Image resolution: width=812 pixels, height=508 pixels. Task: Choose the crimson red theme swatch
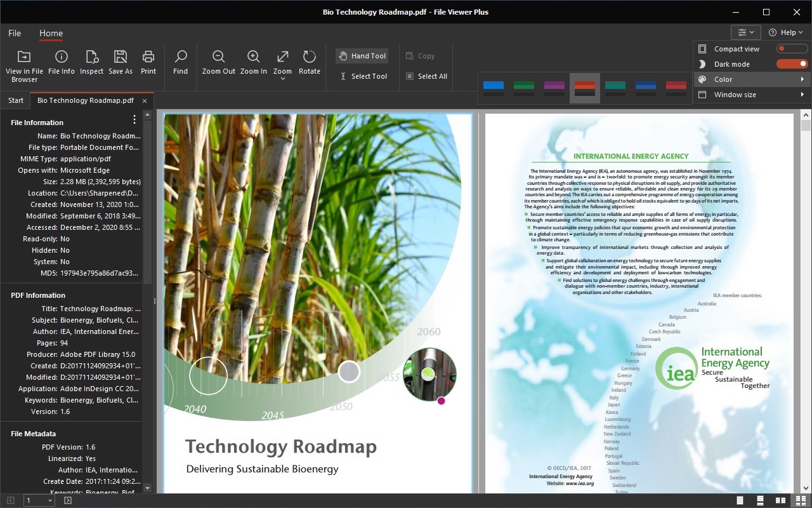click(676, 88)
